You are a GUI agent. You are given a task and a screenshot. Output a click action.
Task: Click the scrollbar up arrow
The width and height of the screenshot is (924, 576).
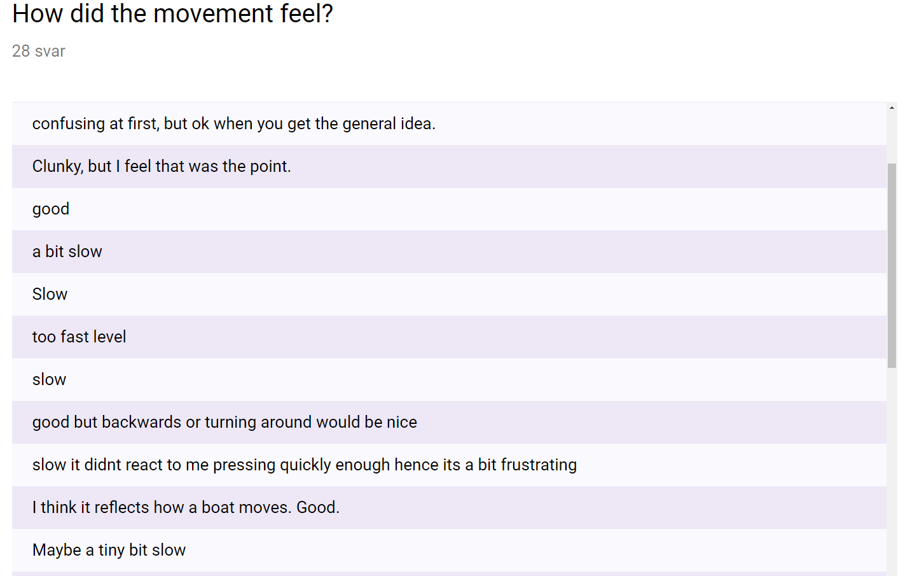tap(892, 108)
